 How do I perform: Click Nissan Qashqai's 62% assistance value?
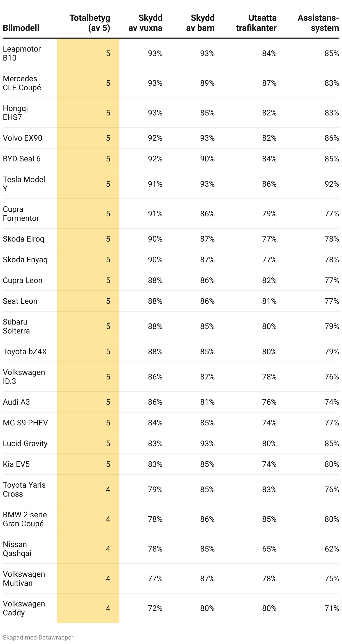332,549
